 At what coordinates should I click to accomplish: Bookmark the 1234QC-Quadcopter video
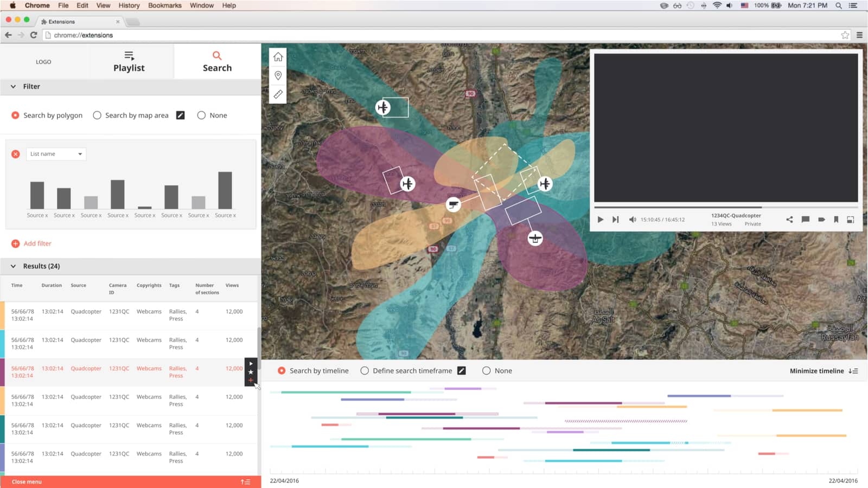tap(836, 220)
